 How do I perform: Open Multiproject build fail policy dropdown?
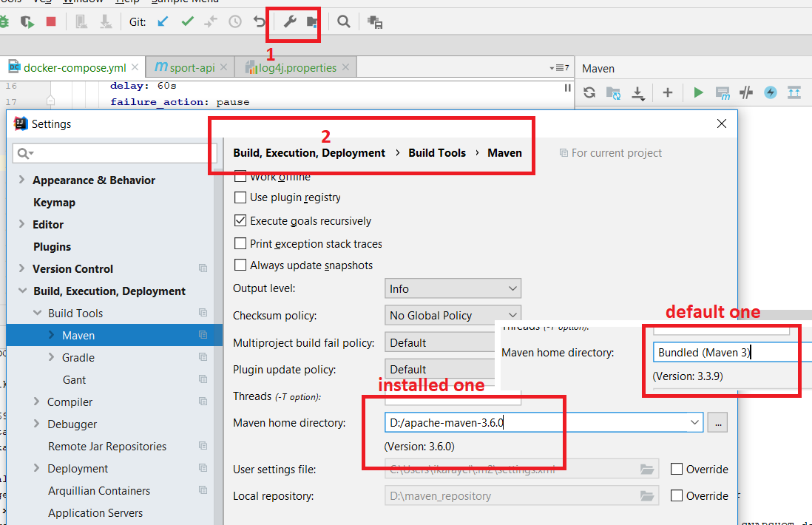[x=440, y=343]
